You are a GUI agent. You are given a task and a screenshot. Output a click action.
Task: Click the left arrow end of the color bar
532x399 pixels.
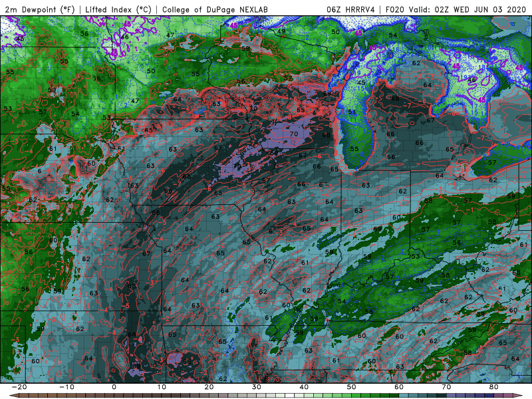point(13,396)
